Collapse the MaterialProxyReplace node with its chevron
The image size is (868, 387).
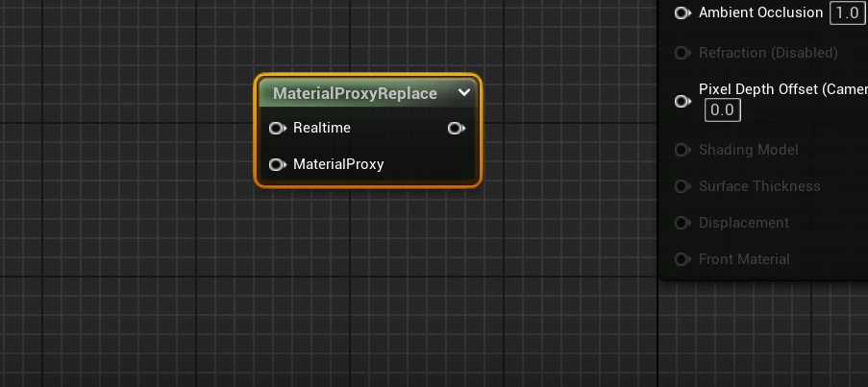point(464,93)
